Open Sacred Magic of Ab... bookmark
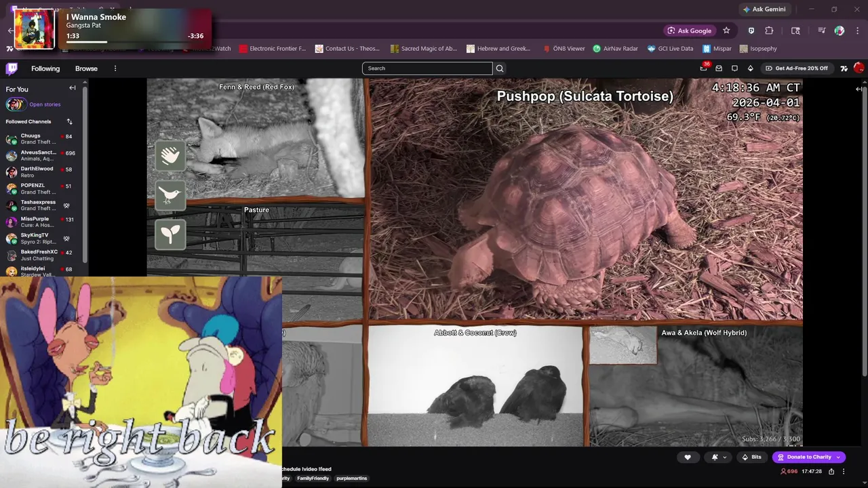Screen dimensions: 868x488 (x=424, y=49)
